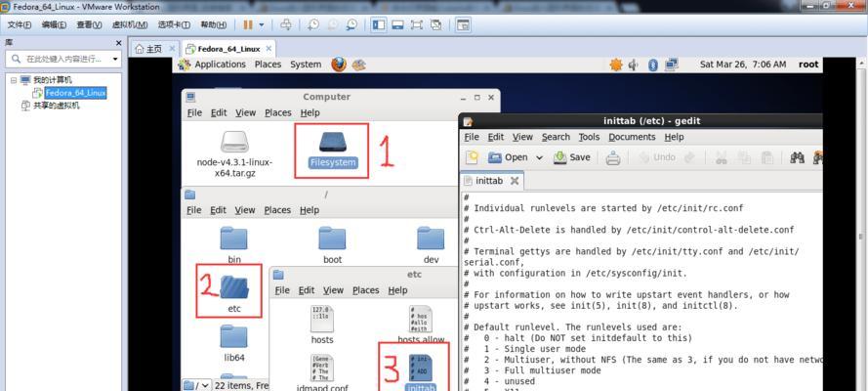The height and width of the screenshot is (391, 868).
Task: Click the network connection icon in panel
Action: (x=672, y=65)
